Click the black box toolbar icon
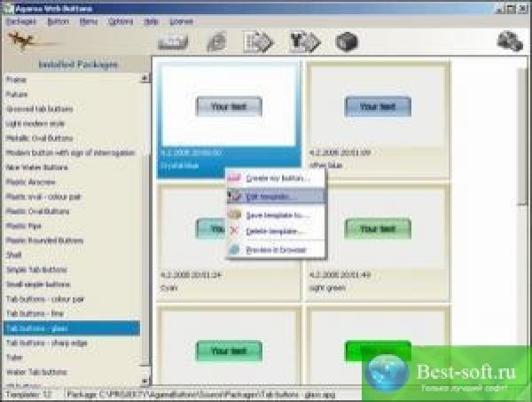Screen dimensions: 532x402 click(x=347, y=42)
